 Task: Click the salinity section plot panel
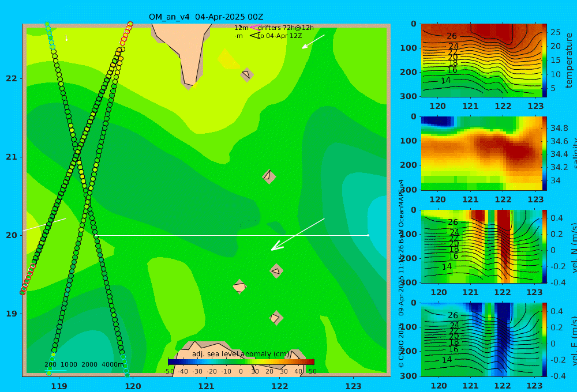481,153
